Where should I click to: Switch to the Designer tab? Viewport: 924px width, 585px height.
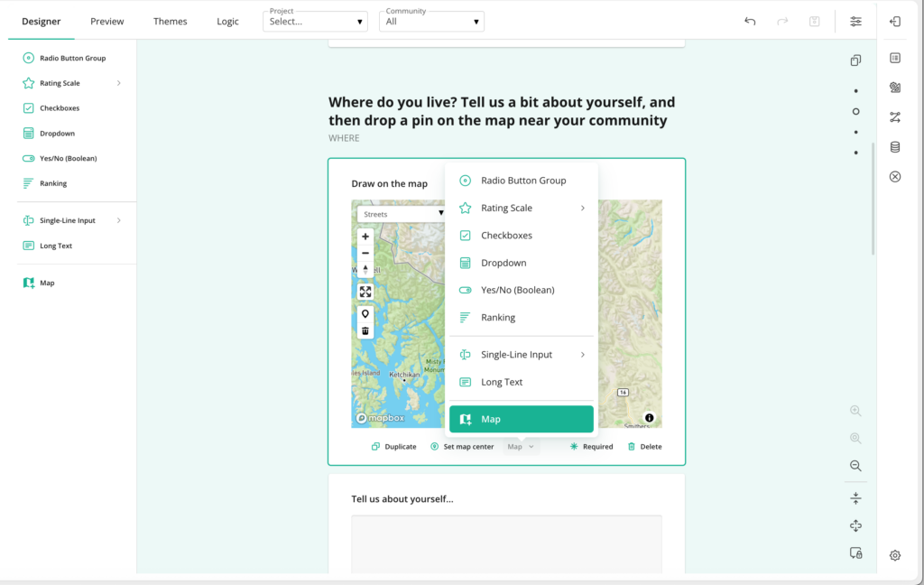pos(42,22)
